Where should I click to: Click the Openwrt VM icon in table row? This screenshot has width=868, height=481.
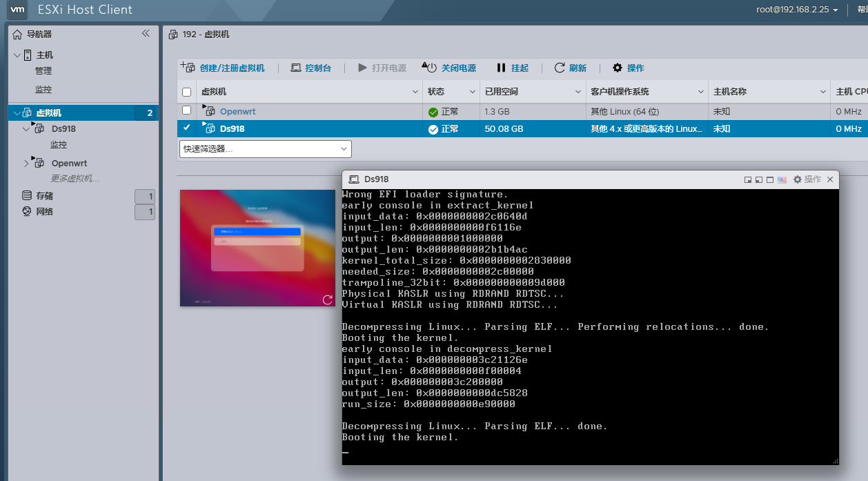[210, 110]
